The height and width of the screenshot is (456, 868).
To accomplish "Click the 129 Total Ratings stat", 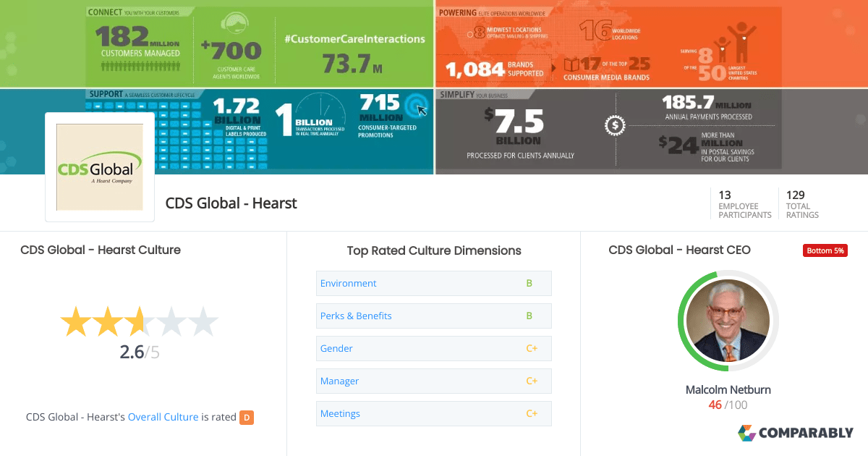I will [802, 204].
